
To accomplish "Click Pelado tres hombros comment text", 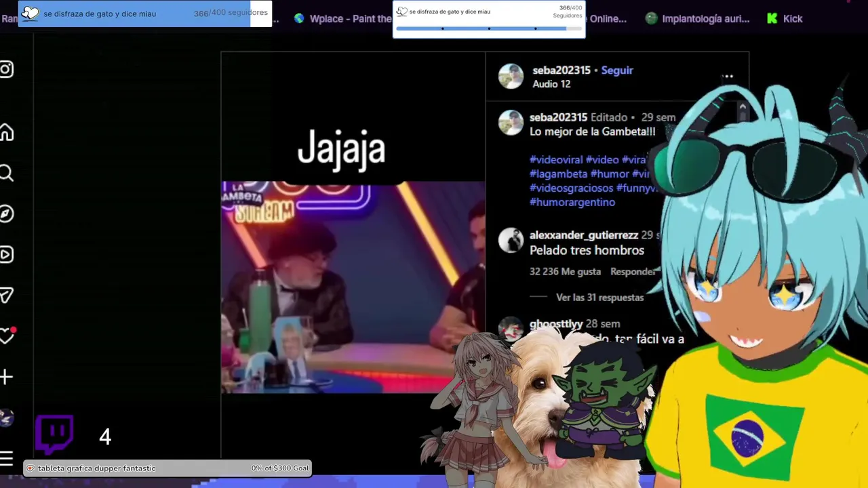I will click(x=587, y=250).
